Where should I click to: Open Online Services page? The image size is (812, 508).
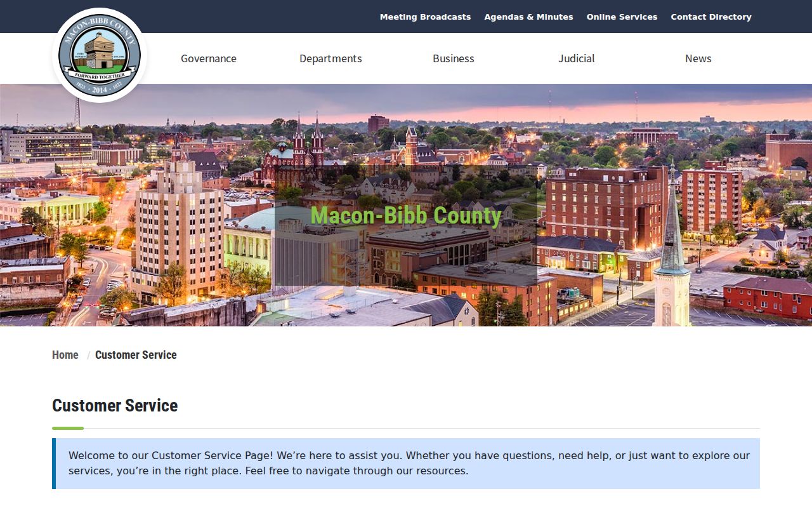[x=622, y=17]
